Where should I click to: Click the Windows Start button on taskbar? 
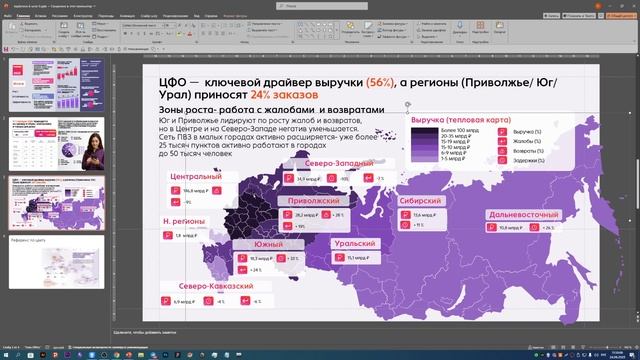pos(6,355)
